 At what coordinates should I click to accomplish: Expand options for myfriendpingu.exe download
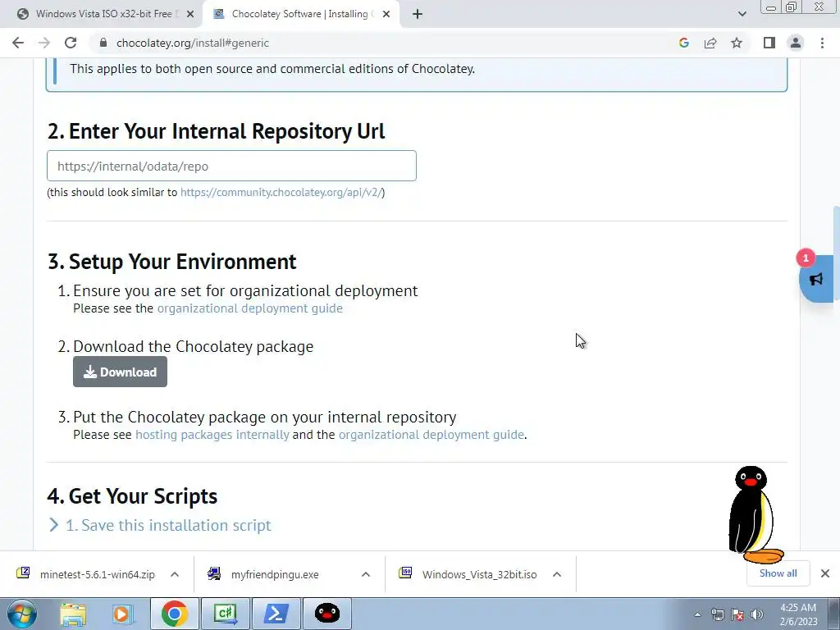coord(366,574)
